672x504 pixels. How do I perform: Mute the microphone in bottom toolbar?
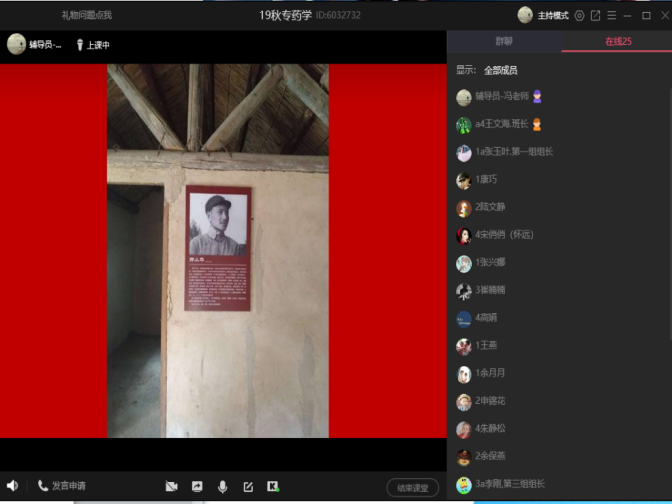(223, 487)
